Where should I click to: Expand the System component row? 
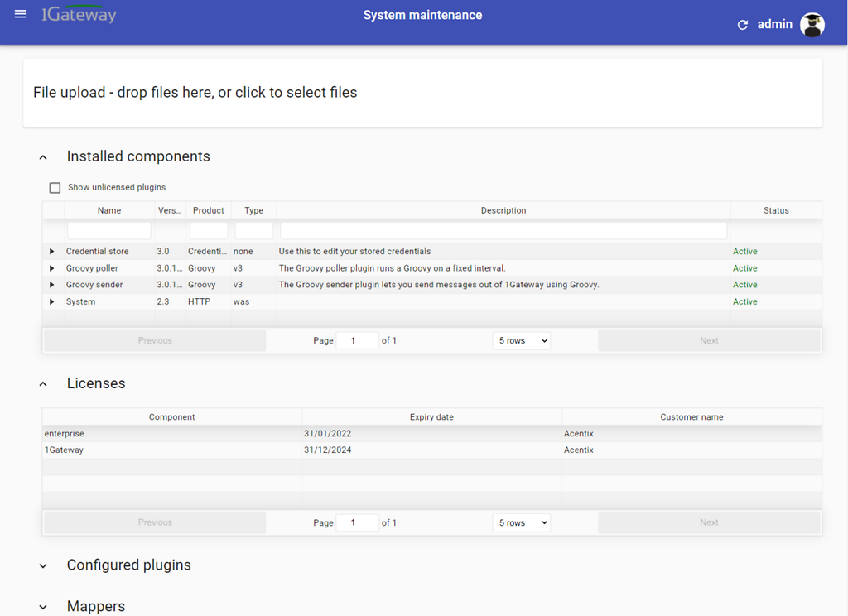pos(52,302)
